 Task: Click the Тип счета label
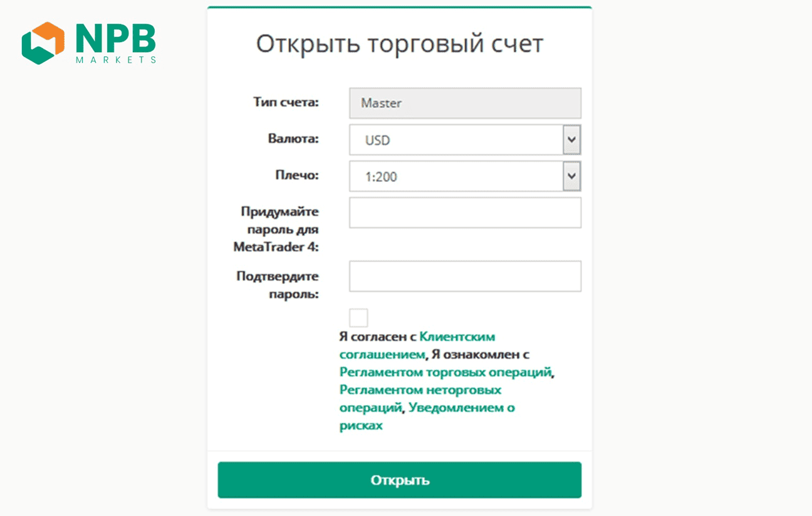coord(286,102)
